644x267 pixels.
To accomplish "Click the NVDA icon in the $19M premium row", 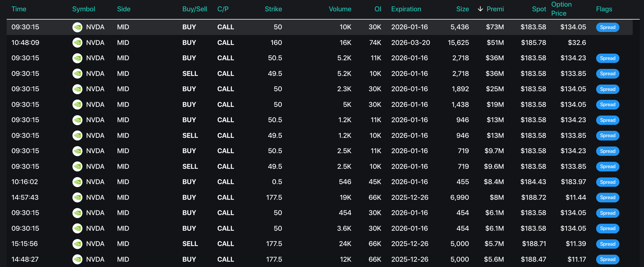I will click(x=77, y=105).
